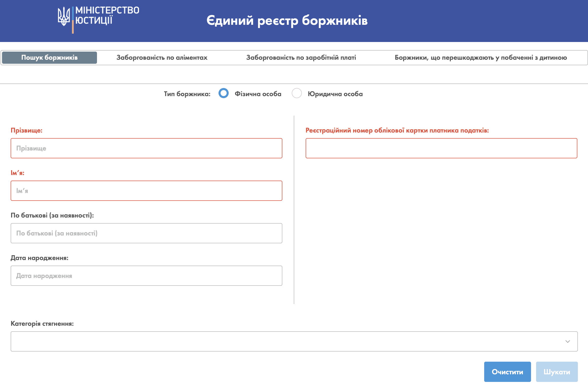Image resolution: width=588 pixels, height=390 pixels.
Task: Click the Дата народження date field
Action: pyautogui.click(x=146, y=276)
